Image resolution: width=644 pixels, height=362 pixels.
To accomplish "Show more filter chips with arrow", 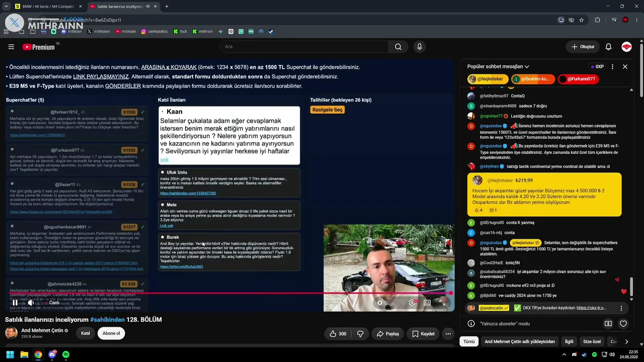I will coord(626,341).
